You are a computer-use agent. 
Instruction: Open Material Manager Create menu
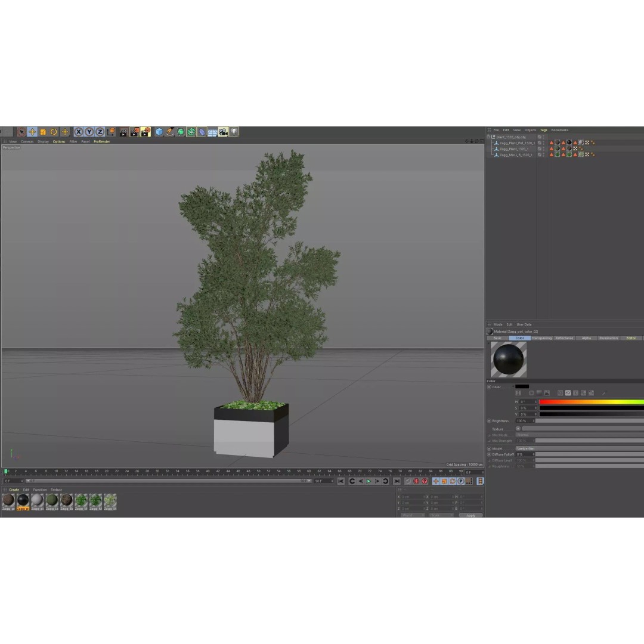coord(14,490)
